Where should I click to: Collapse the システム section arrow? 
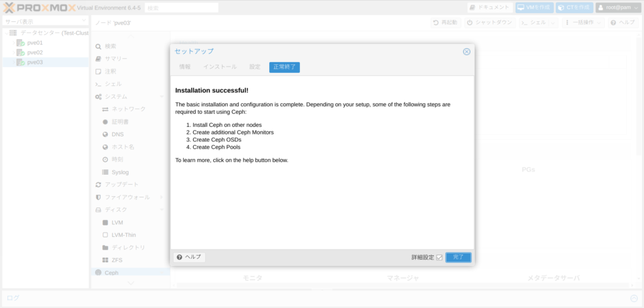[162, 97]
